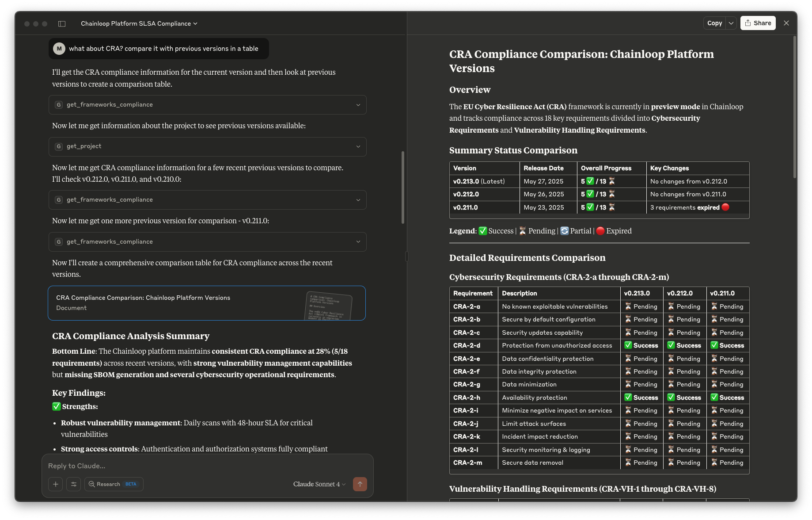Image resolution: width=812 pixels, height=520 pixels.
Task: Click the plus attachment button
Action: pos(56,484)
